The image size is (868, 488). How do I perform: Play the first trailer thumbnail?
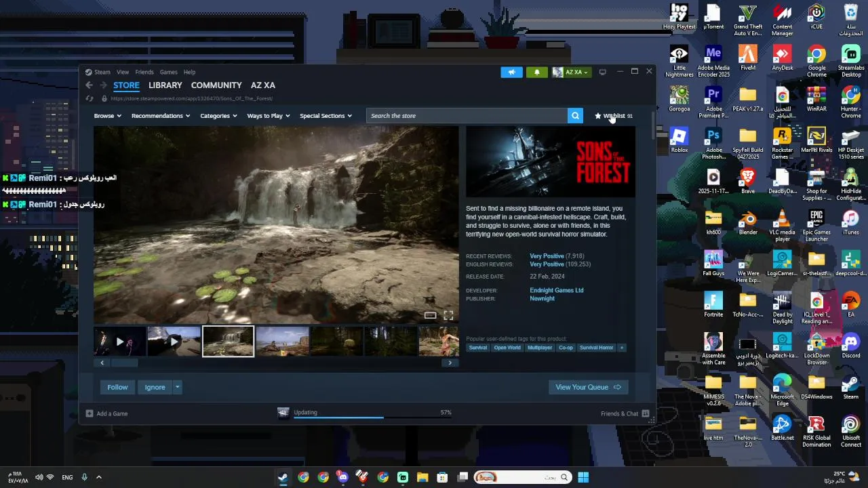pyautogui.click(x=119, y=342)
